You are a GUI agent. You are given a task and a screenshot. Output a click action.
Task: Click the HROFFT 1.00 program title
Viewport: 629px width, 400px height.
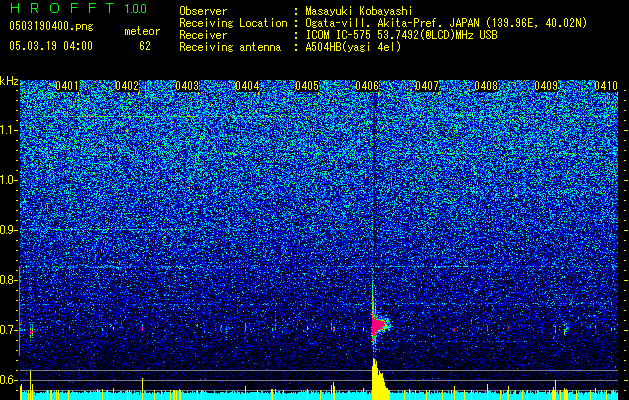point(78,8)
